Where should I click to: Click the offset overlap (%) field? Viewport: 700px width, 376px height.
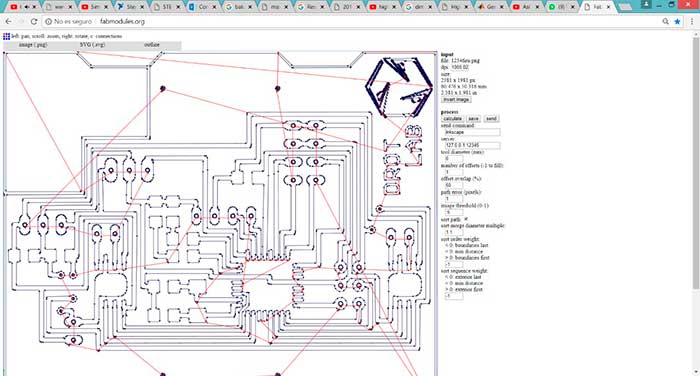click(453, 185)
